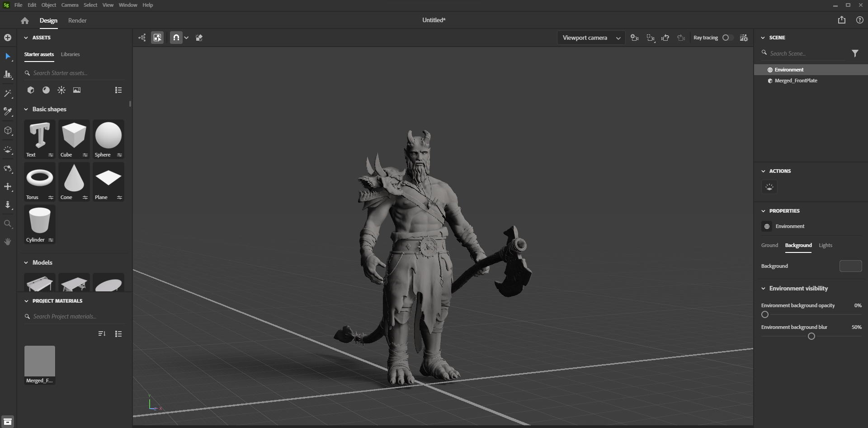Toggle Ray tracing switch

(x=727, y=38)
